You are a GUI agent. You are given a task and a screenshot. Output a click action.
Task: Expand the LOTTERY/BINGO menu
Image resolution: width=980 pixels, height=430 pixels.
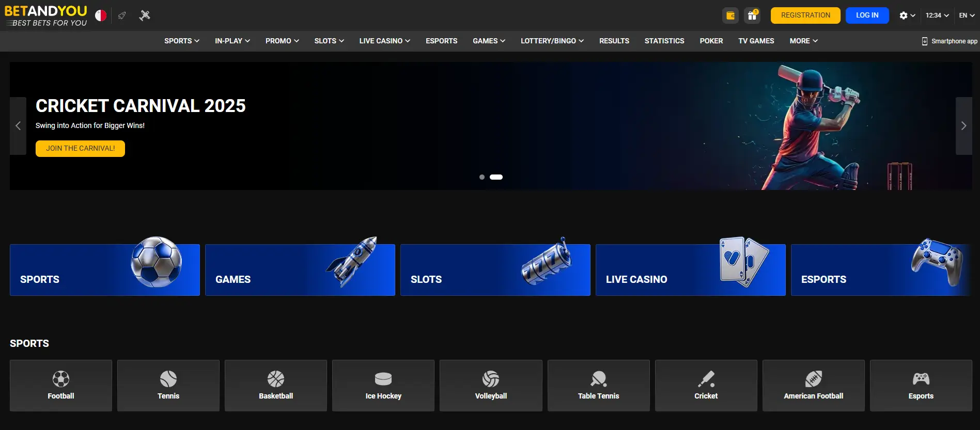(x=552, y=41)
